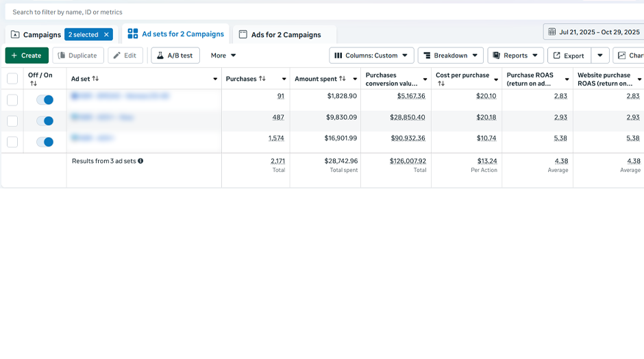Remove the 2 selected filter with X

pos(106,35)
